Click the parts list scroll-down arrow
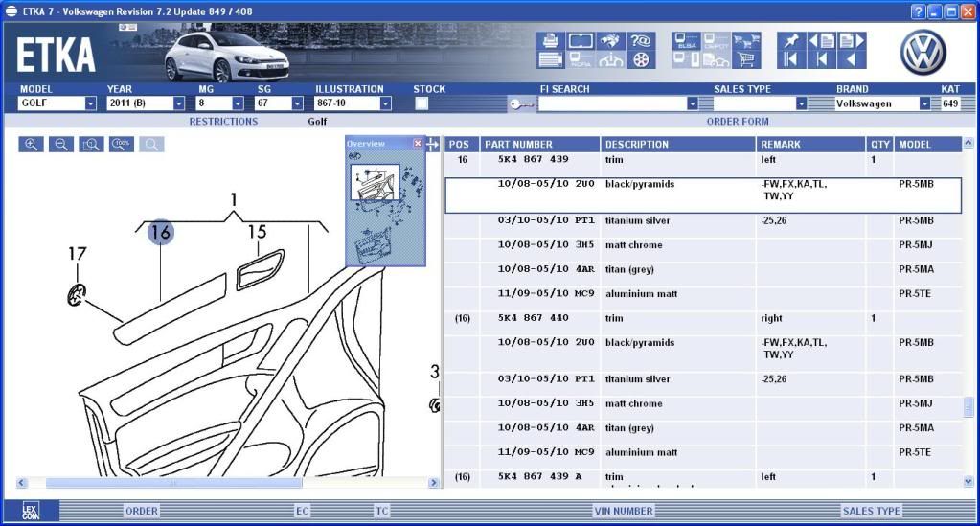This screenshot has width=980, height=526. (x=969, y=482)
